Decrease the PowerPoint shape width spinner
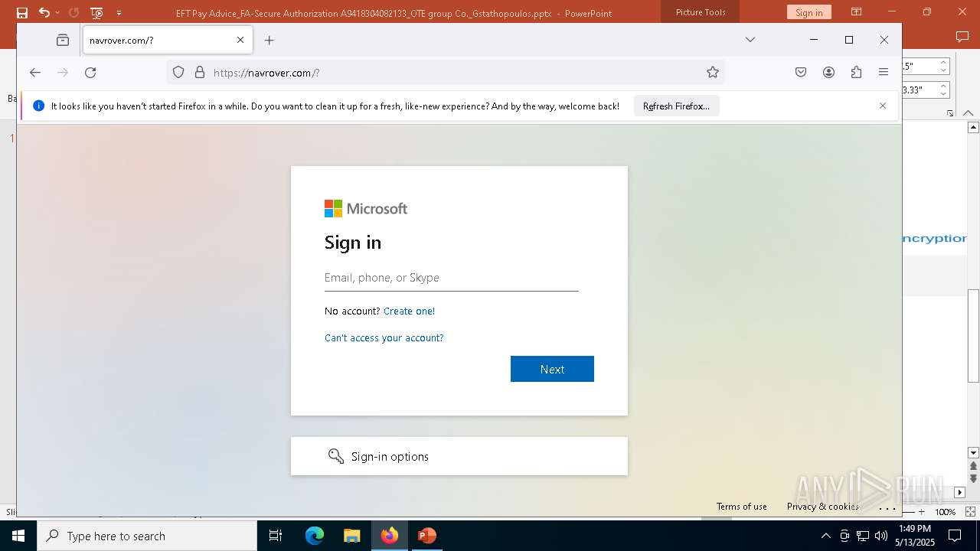980x551 pixels. [944, 93]
